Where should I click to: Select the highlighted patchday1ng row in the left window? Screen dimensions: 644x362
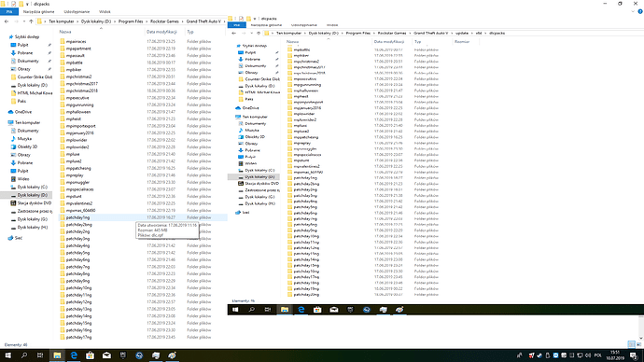tap(142, 217)
